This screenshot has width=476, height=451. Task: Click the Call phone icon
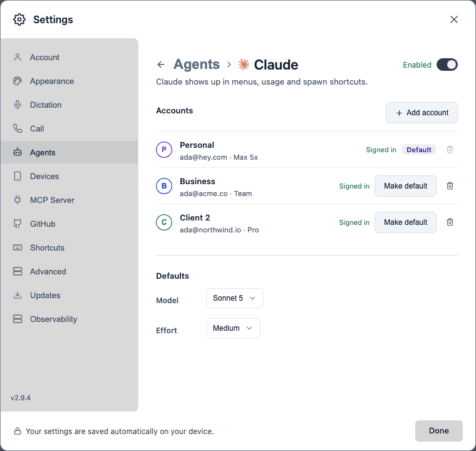[x=18, y=129]
